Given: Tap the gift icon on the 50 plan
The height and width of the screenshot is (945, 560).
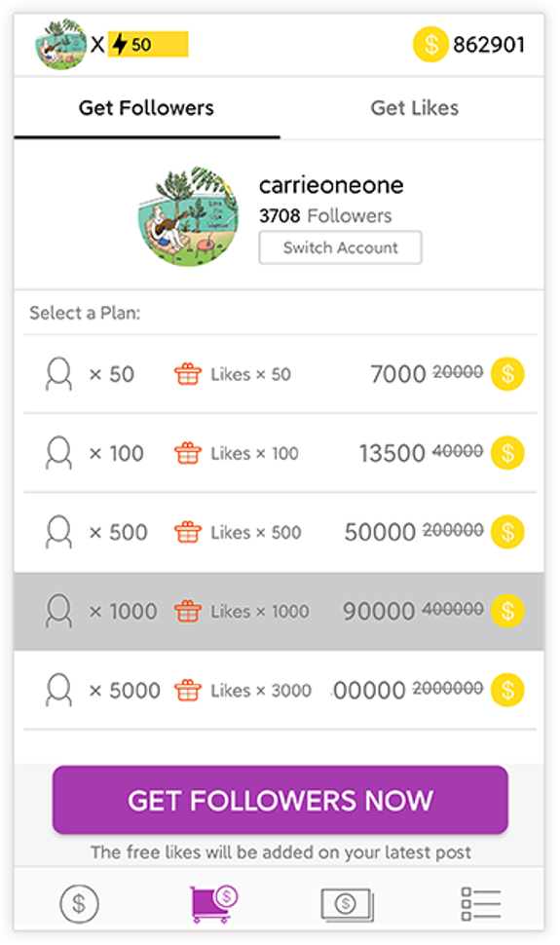Looking at the screenshot, I should (x=187, y=374).
